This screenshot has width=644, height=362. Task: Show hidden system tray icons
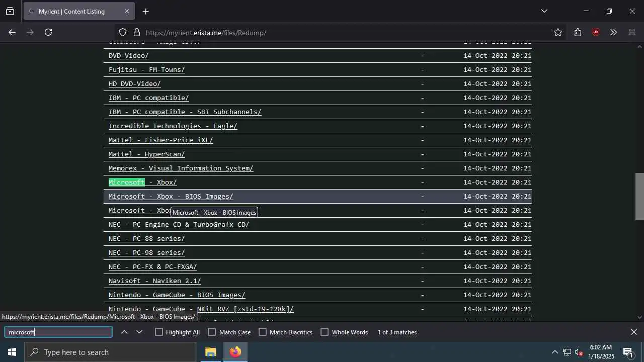tap(554, 352)
